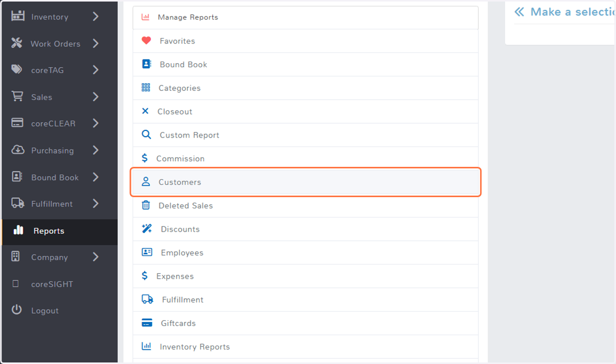Click the Manage Reports header

click(x=305, y=17)
